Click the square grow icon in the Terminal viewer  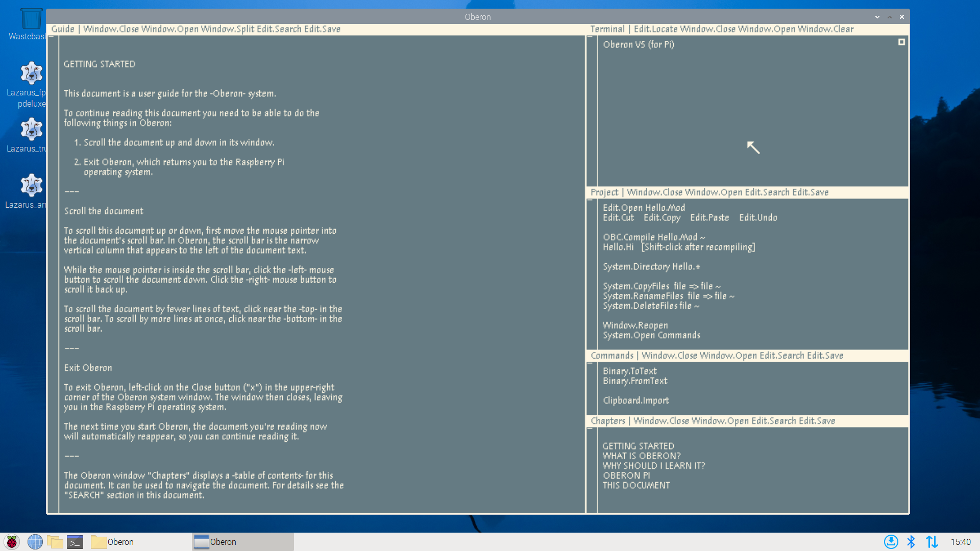(x=901, y=42)
